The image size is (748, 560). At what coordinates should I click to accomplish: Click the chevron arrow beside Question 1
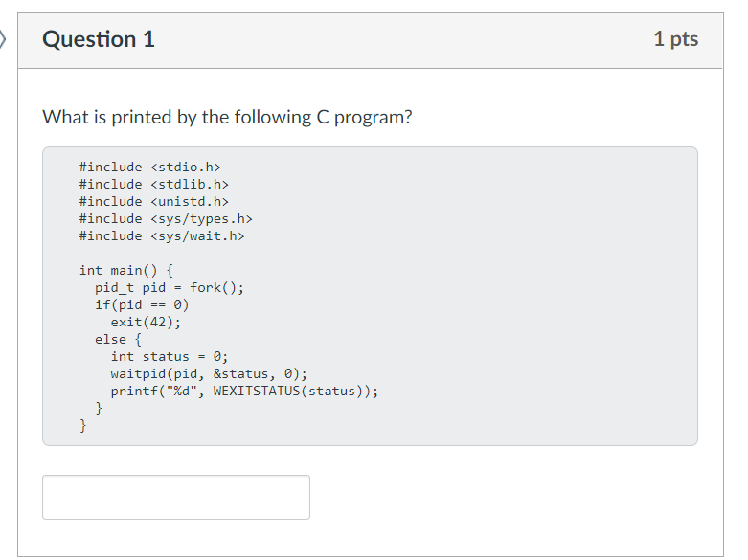coord(4,40)
